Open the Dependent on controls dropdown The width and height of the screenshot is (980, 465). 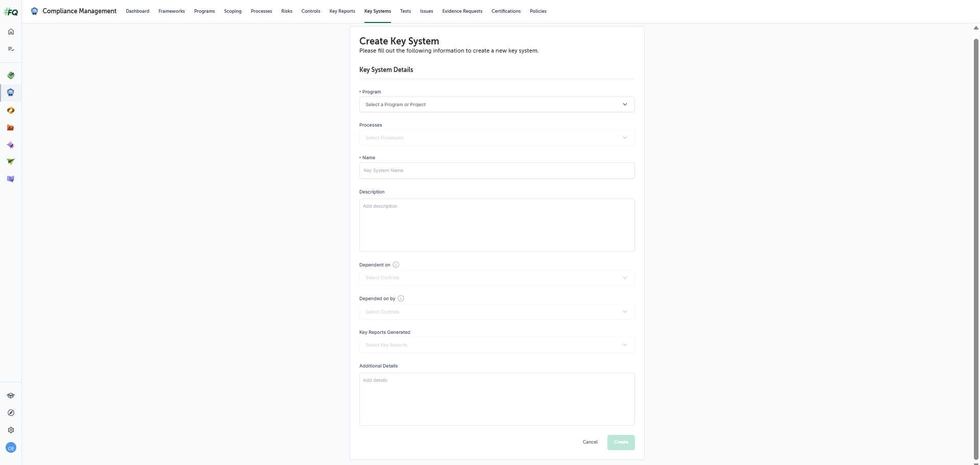point(496,278)
